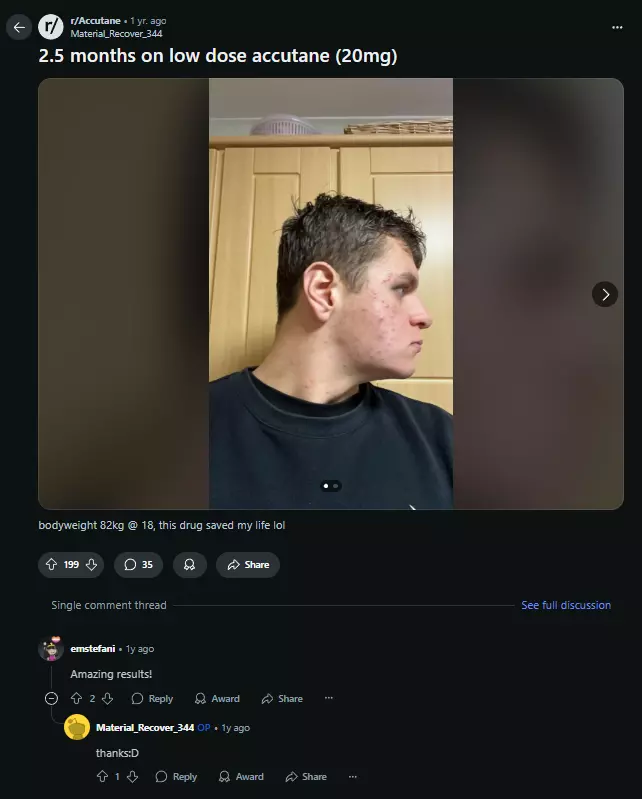Share the post
The width and height of the screenshot is (642, 799).
coord(248,565)
